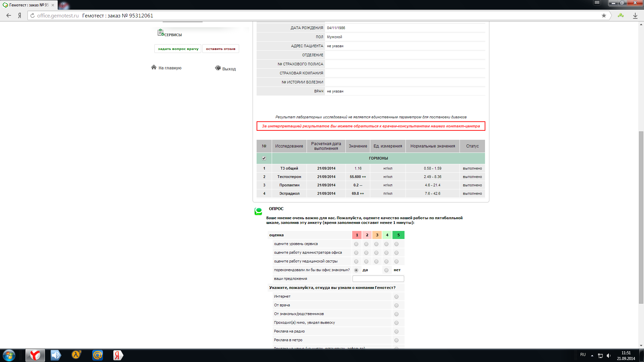Click the Yandex Я home icon
The image size is (644, 362).
point(19,15)
